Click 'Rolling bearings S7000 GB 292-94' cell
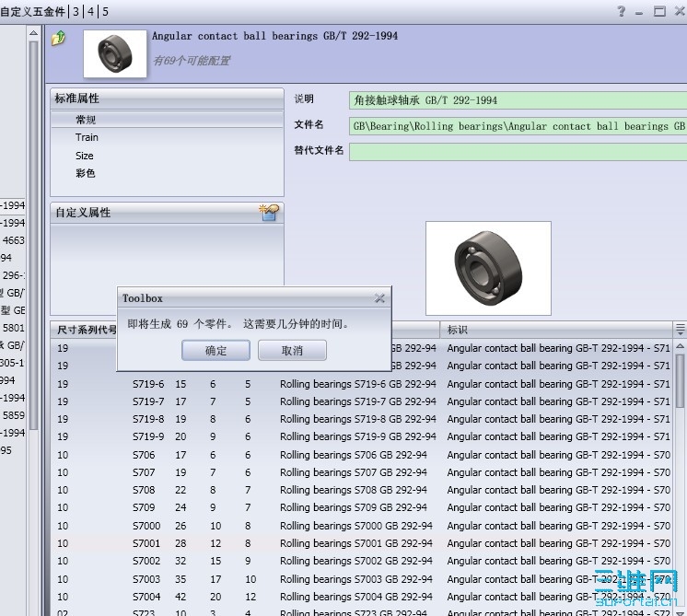Image resolution: width=687 pixels, height=616 pixels. click(x=356, y=526)
